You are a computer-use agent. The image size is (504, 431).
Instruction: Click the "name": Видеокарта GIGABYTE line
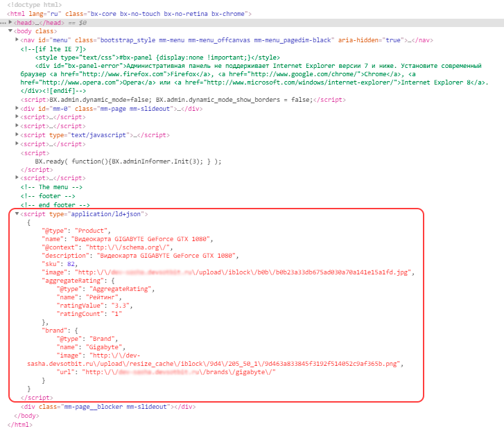coord(128,239)
